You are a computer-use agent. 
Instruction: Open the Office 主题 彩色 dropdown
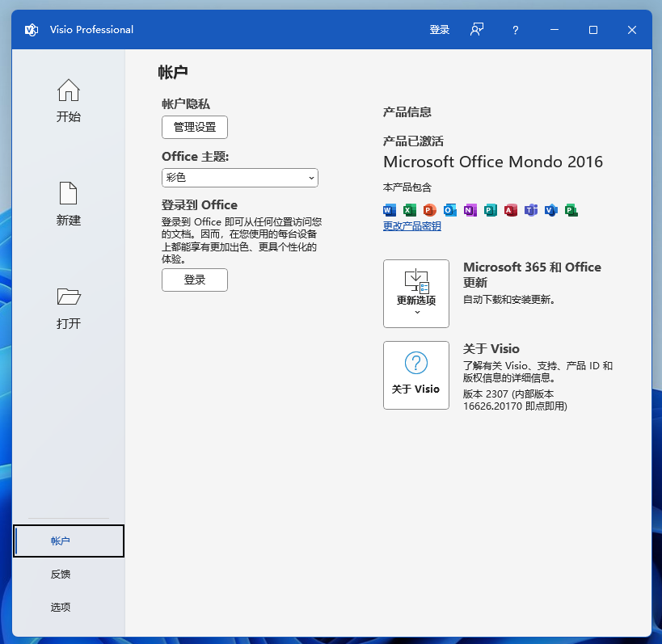tap(240, 178)
